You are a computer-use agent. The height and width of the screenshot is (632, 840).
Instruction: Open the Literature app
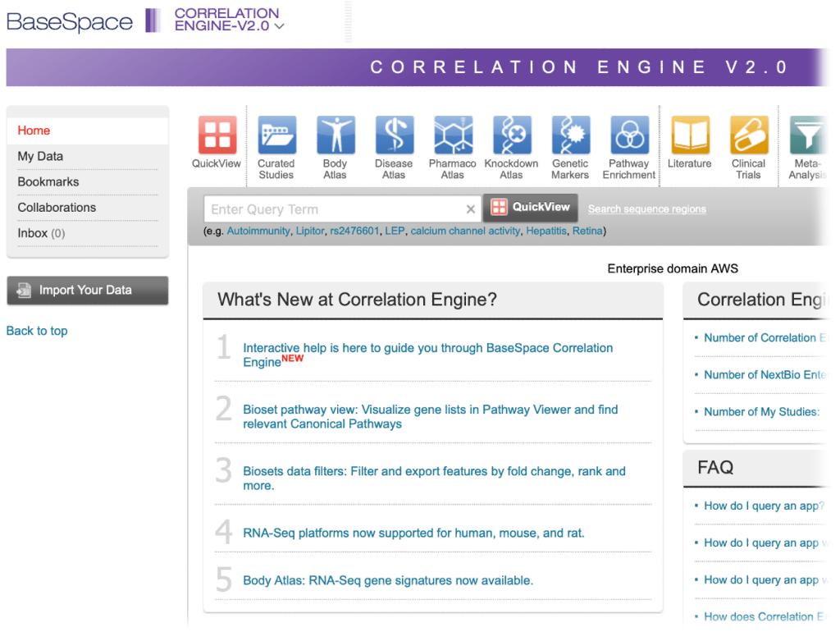click(x=691, y=135)
